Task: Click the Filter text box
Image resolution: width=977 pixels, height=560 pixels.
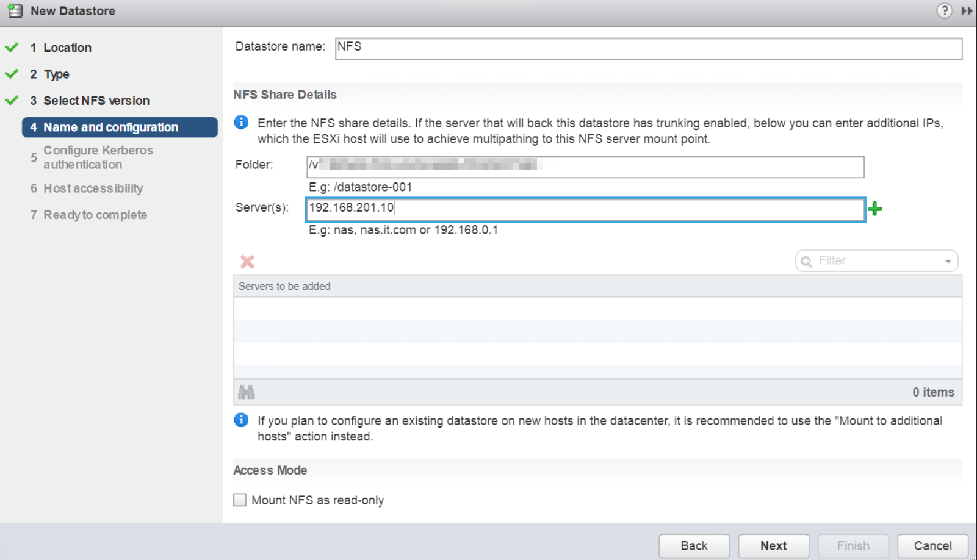Action: pyautogui.click(x=877, y=261)
